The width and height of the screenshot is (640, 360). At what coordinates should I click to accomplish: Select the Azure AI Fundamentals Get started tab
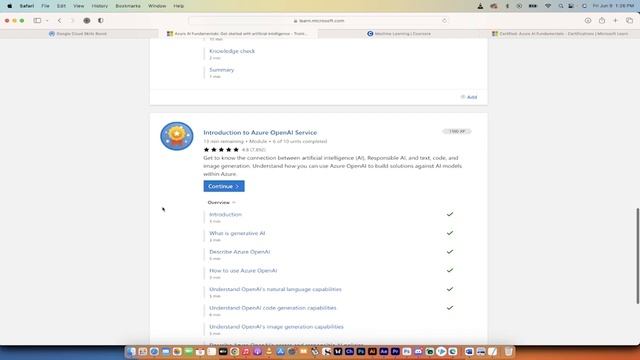click(238, 33)
